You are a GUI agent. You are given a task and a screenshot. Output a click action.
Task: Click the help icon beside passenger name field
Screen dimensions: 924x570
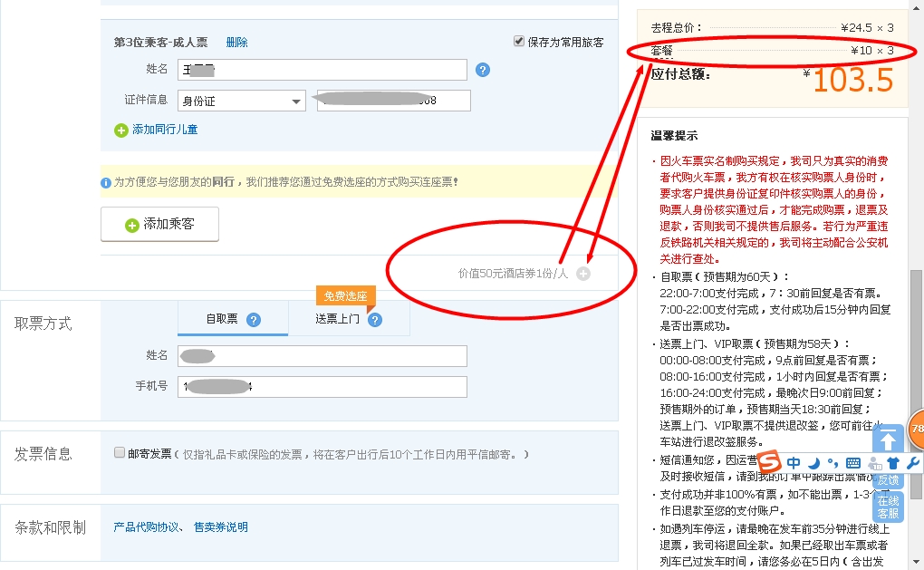click(x=483, y=70)
